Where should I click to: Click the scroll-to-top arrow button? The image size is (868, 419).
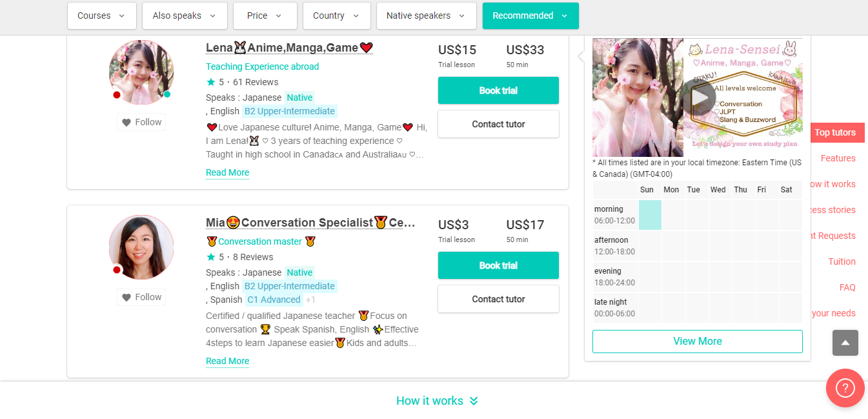(845, 343)
